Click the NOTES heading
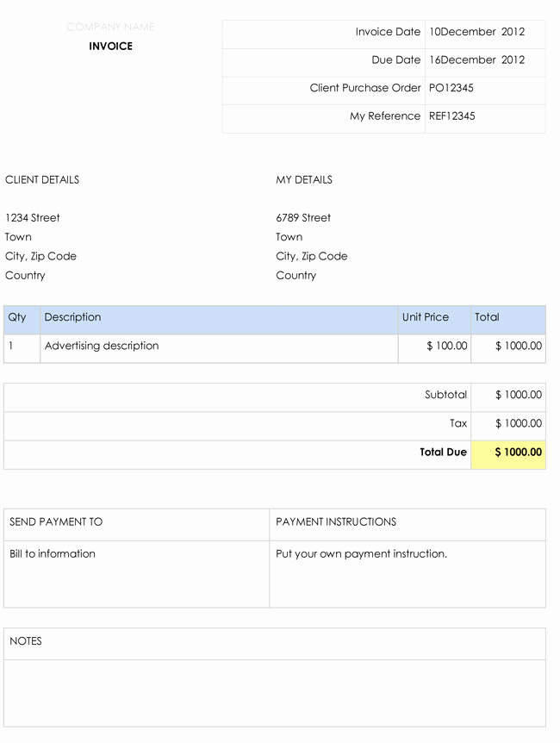 [26, 641]
